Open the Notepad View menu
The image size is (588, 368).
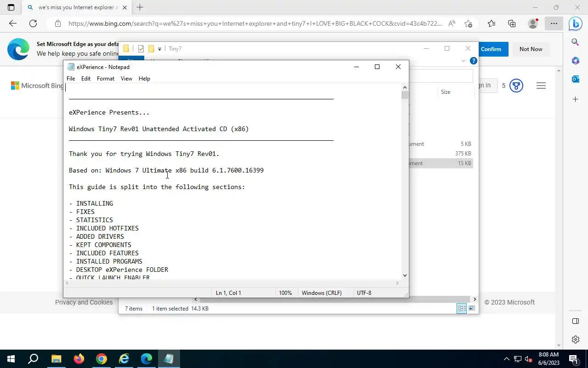(126, 79)
